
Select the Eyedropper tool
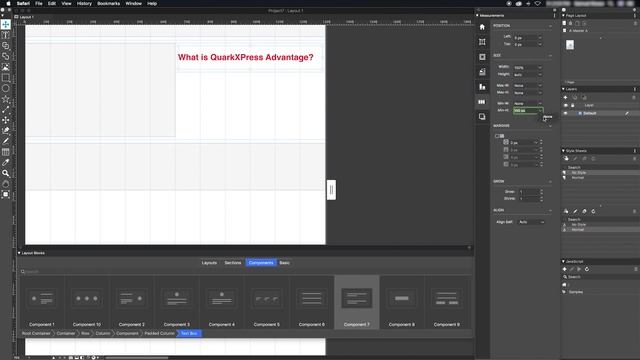6,162
